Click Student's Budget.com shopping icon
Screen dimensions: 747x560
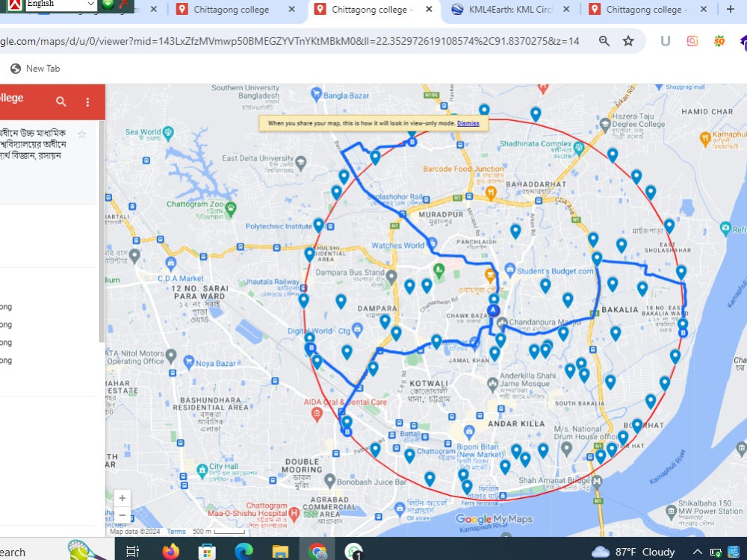(509, 269)
